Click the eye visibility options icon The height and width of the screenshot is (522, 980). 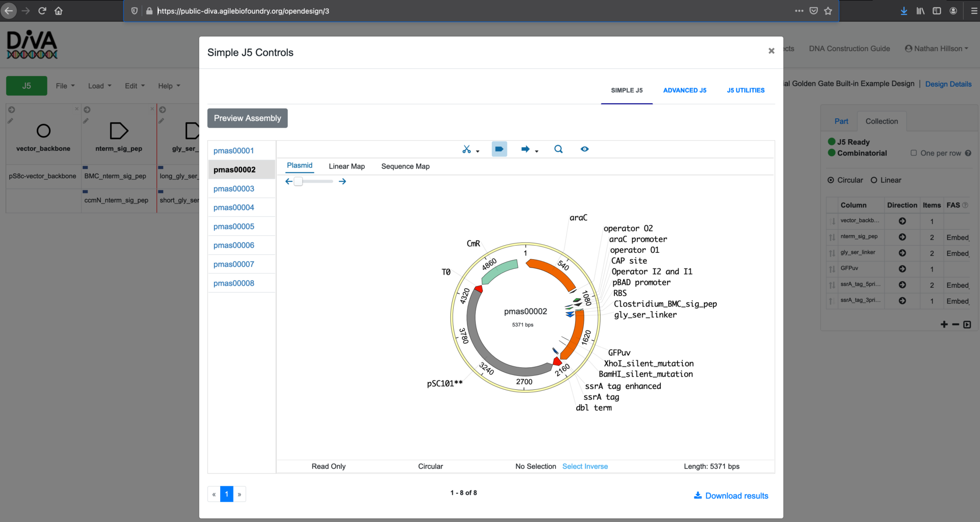pos(584,149)
